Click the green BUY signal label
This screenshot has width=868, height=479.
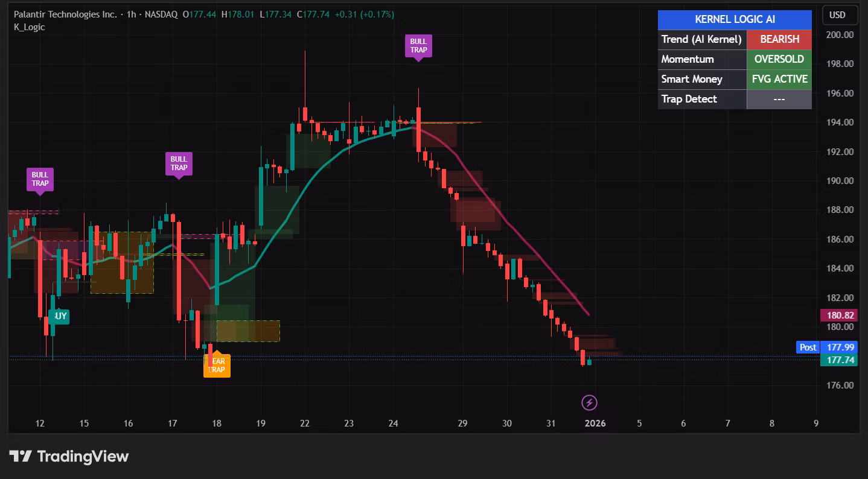pos(59,316)
